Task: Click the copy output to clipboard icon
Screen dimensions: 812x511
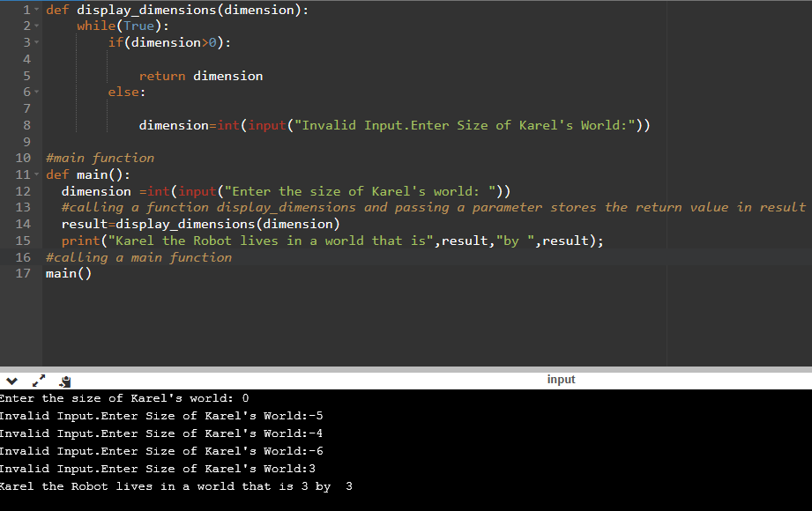Action: [x=65, y=381]
